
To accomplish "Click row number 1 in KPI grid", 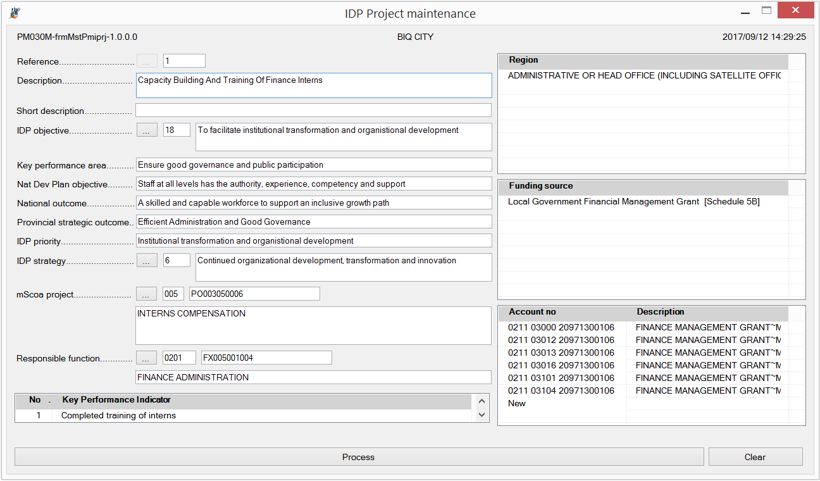I will pyautogui.click(x=38, y=416).
